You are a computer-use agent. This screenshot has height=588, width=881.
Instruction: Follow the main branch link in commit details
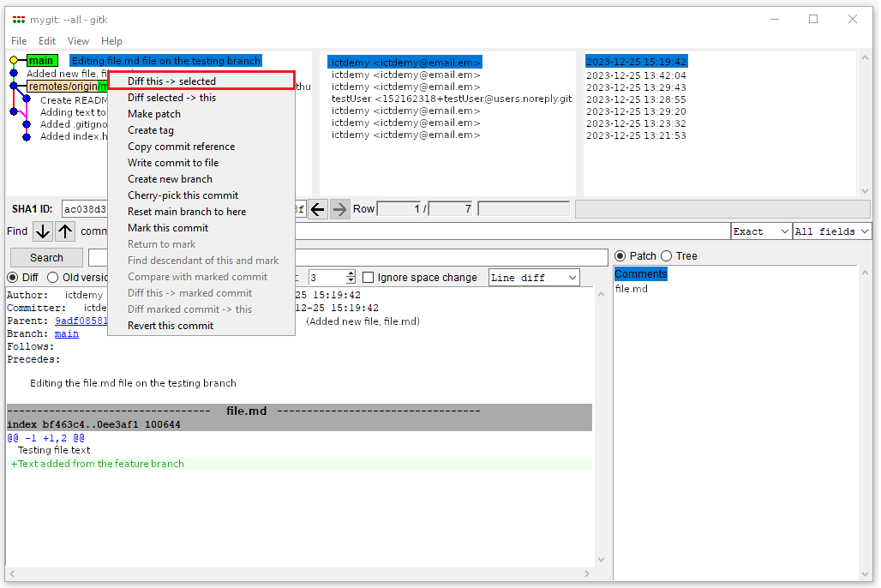pyautogui.click(x=67, y=334)
